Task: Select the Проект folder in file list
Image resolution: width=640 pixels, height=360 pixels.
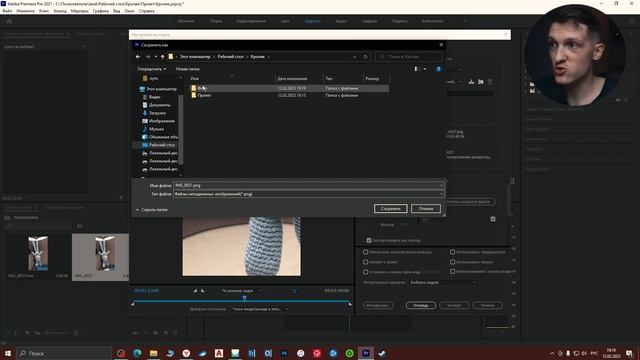Action: pos(204,95)
